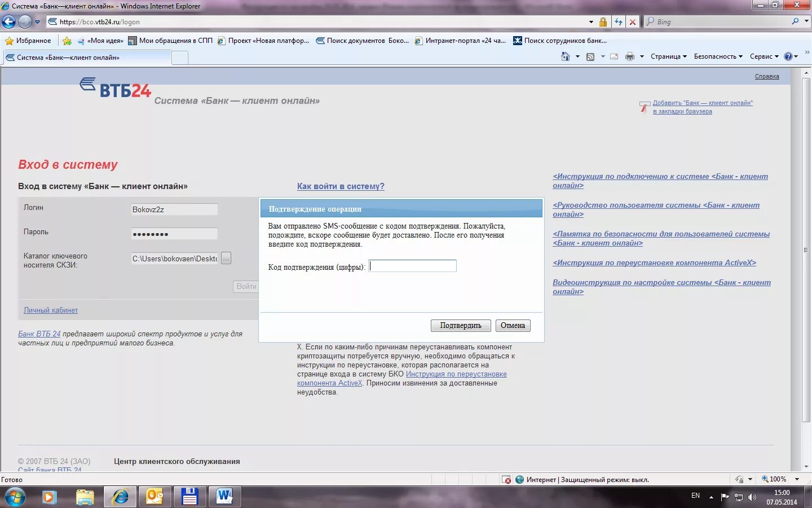
Task: Click the Windows Start button
Action: coord(15,497)
